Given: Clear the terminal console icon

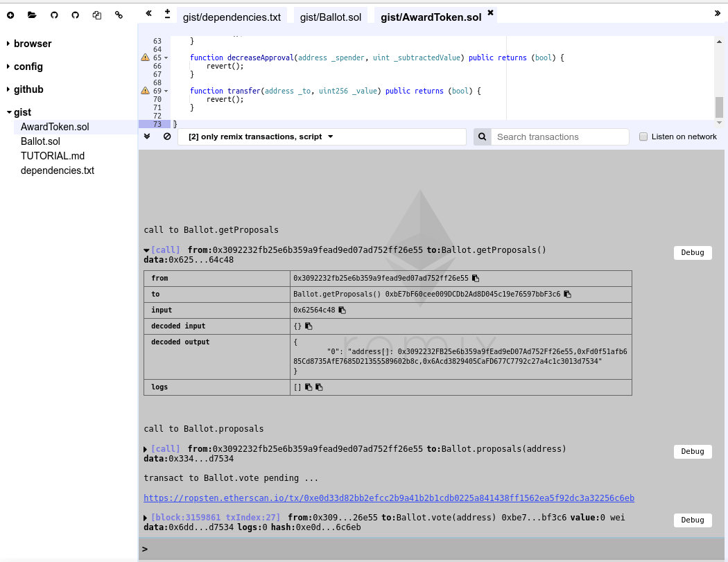Looking at the screenshot, I should (167, 137).
